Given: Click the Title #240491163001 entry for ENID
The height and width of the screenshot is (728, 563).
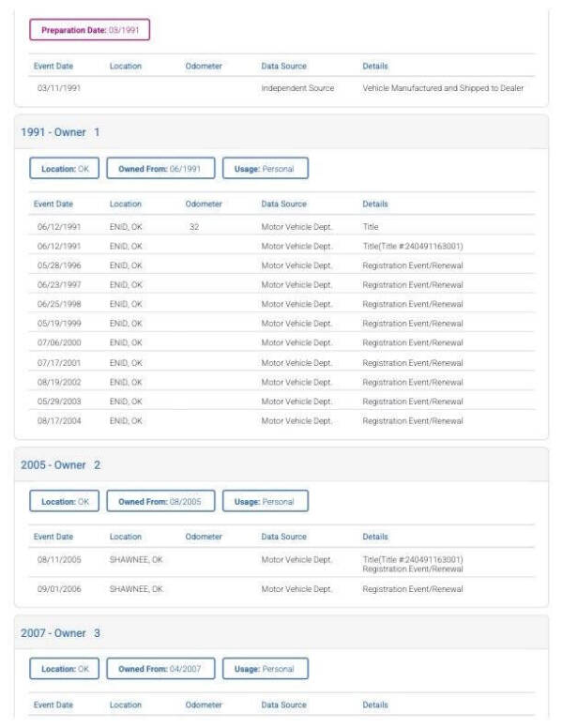Looking at the screenshot, I should click(412, 246).
